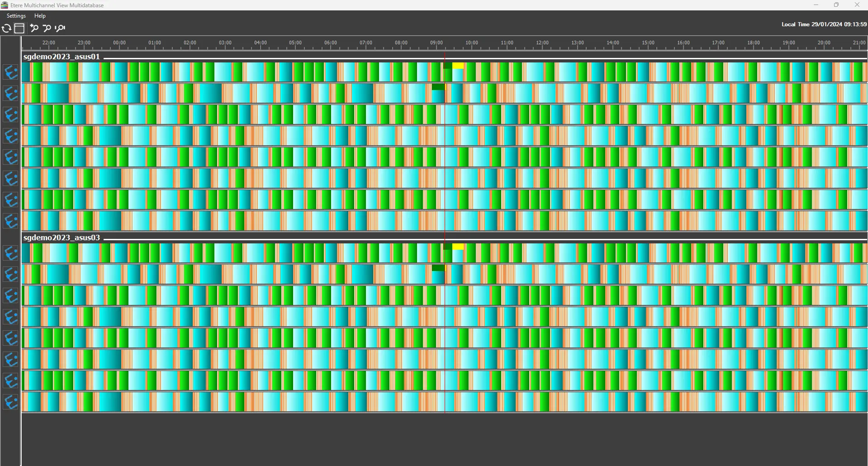
Task: Open the Settings menu
Action: [16, 16]
